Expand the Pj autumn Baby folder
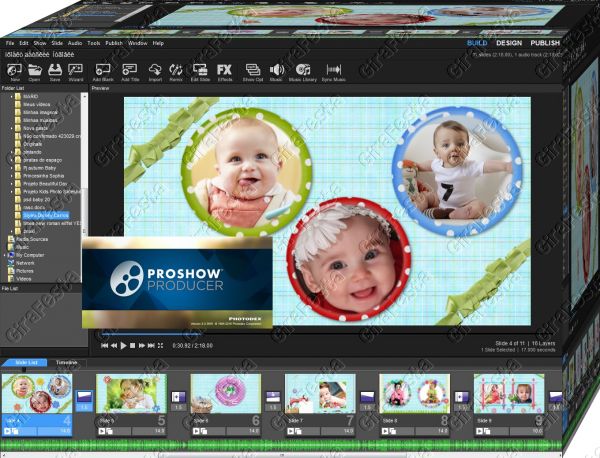The width and height of the screenshot is (600, 458). click(11, 168)
